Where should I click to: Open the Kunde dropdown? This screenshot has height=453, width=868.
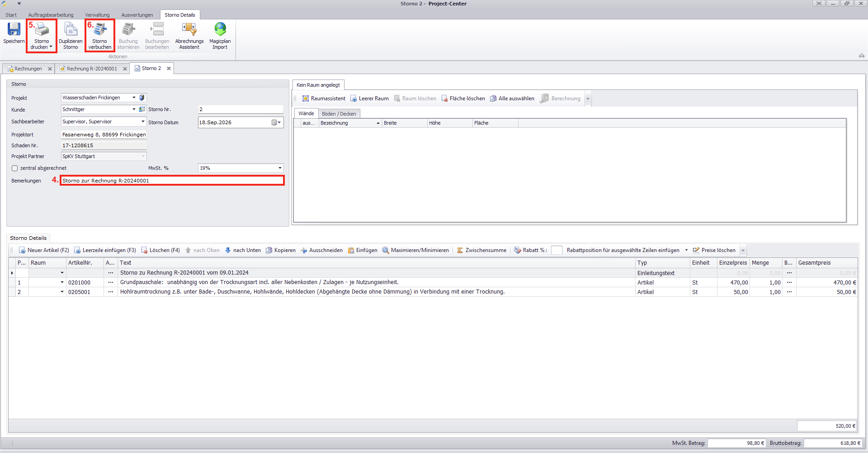pos(134,109)
